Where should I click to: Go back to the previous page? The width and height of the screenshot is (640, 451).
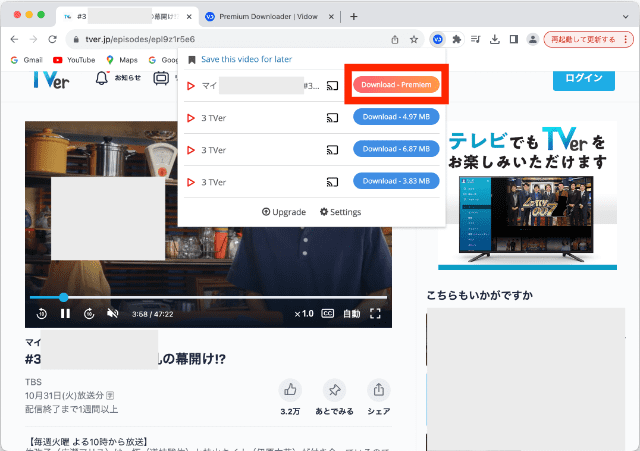point(14,39)
